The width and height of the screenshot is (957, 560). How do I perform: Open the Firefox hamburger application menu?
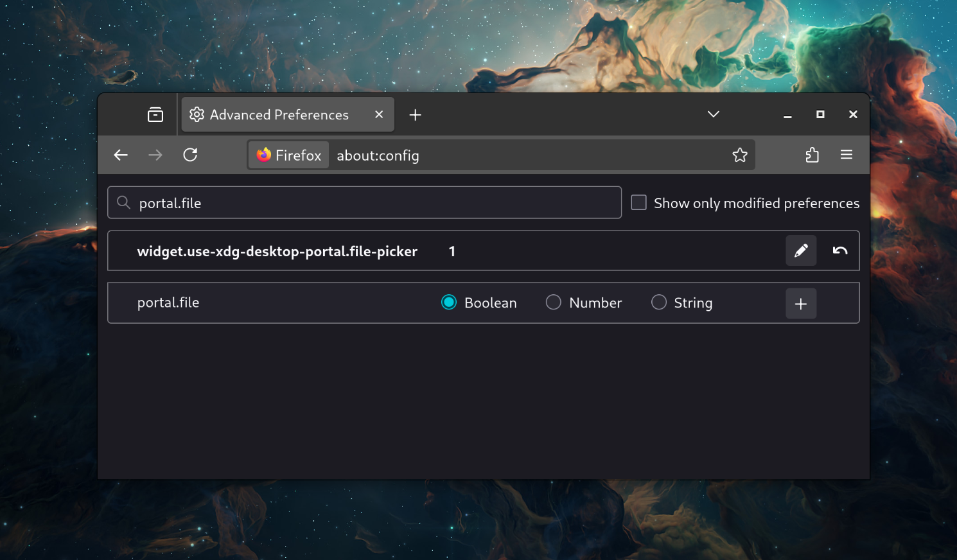(x=847, y=155)
